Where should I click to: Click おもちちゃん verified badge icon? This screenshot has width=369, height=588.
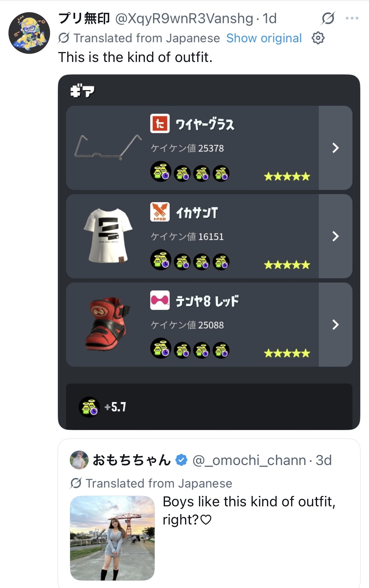pyautogui.click(x=182, y=460)
